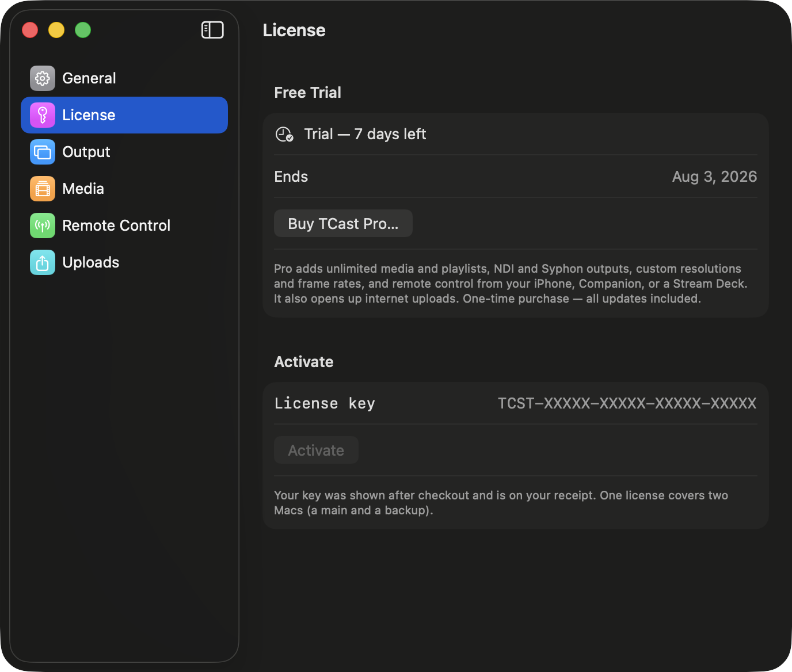Go to the Media pane
This screenshot has width=792, height=672.
pyautogui.click(x=124, y=189)
